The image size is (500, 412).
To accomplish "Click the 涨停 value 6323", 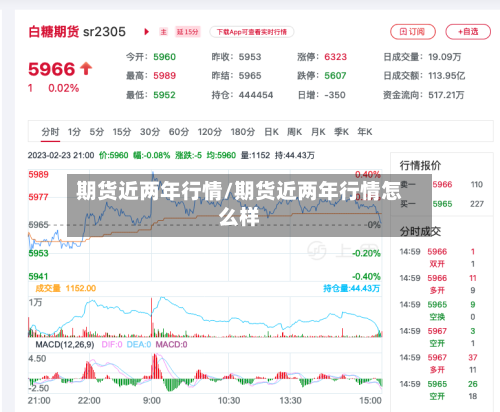I will tap(336, 57).
